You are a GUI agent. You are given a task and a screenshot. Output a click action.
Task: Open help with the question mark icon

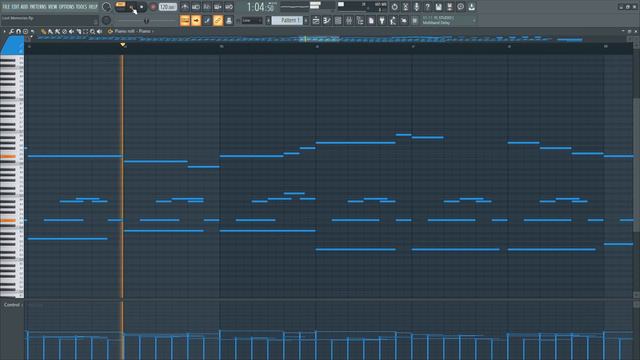pyautogui.click(x=427, y=7)
